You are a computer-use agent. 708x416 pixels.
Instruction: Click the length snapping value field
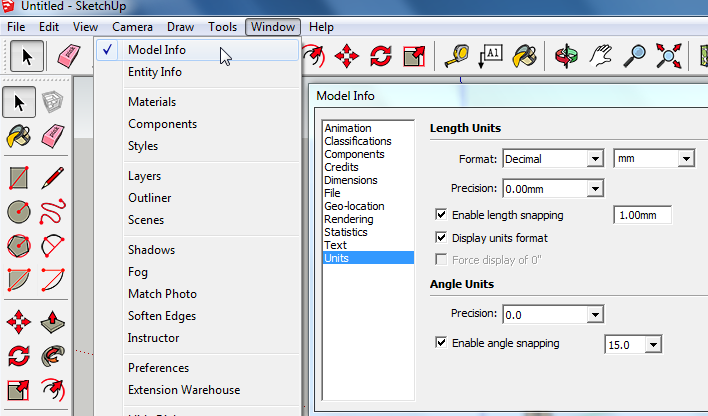641,215
